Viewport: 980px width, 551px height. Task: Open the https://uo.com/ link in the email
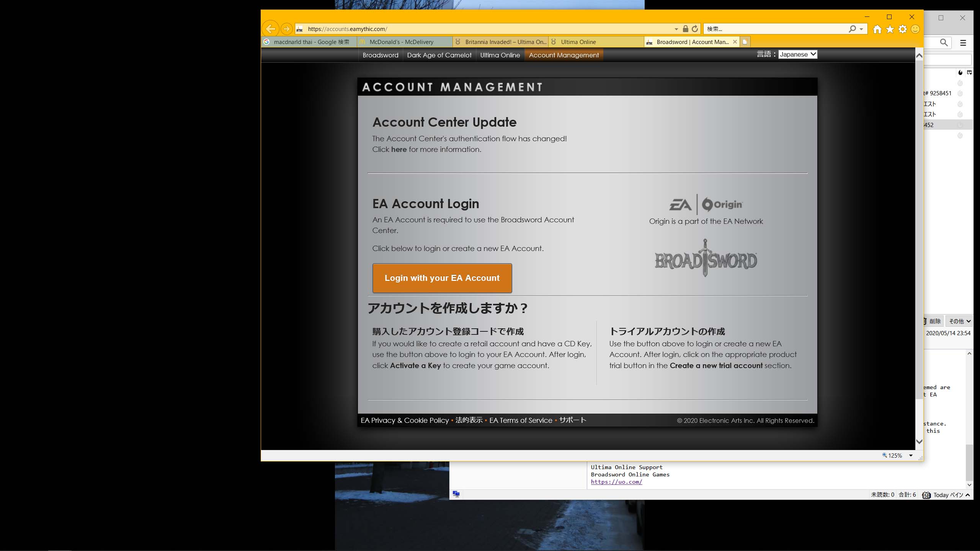(x=616, y=482)
